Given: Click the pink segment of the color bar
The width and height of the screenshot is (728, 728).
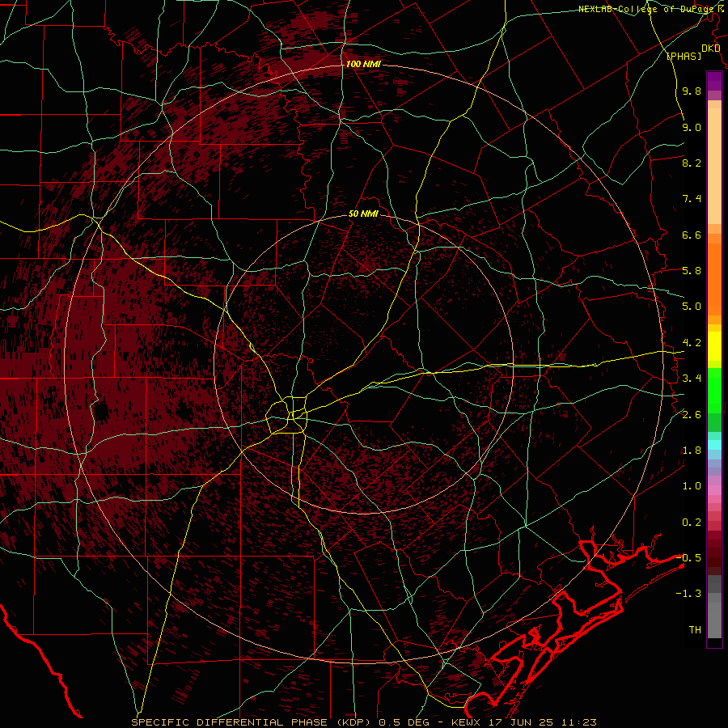Looking at the screenshot, I should (714, 490).
